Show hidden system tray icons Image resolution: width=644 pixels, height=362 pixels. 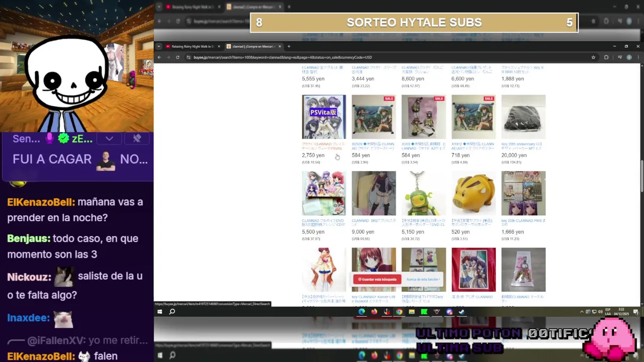pyautogui.click(x=583, y=312)
